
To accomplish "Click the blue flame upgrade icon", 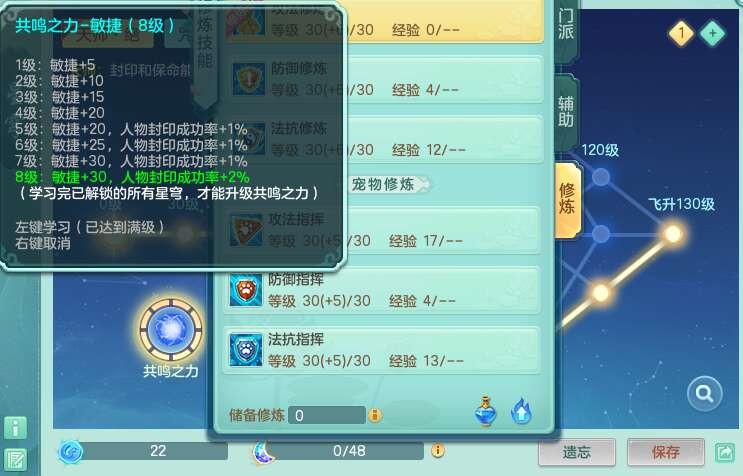I will pyautogui.click(x=521, y=411).
